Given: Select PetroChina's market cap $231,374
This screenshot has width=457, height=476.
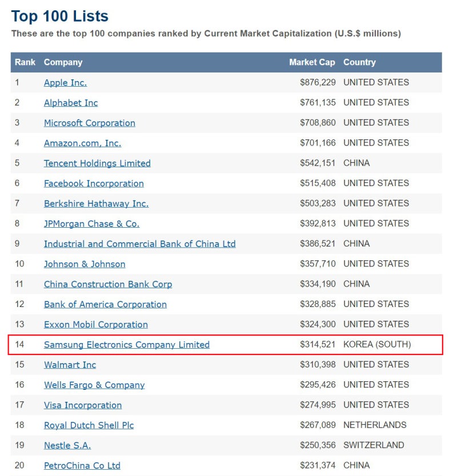Looking at the screenshot, I should coord(318,465).
